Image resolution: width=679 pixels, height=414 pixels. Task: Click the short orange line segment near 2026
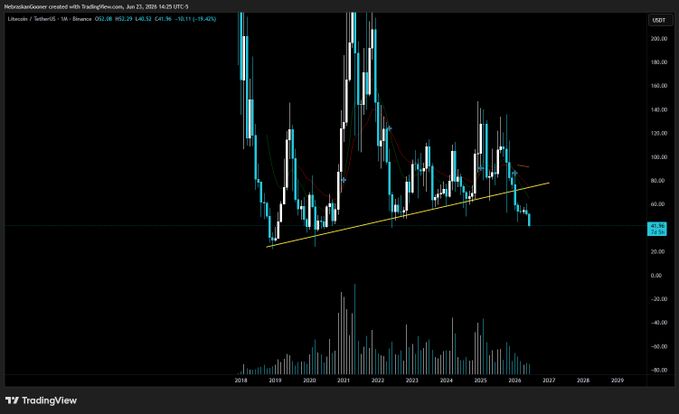[x=523, y=166]
